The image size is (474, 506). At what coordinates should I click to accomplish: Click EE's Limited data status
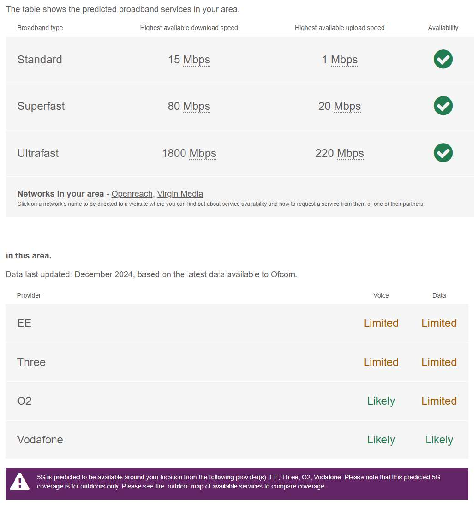[x=439, y=323]
